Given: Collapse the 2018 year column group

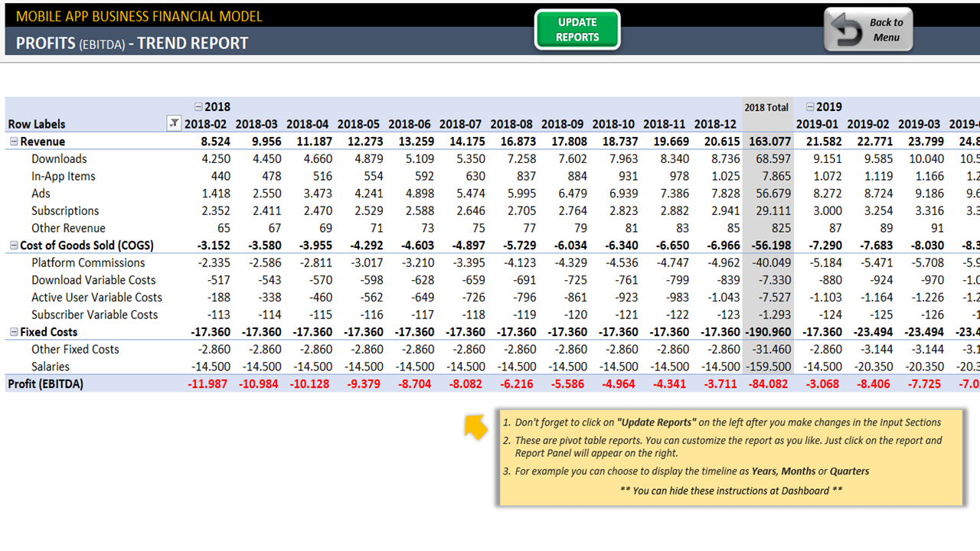Looking at the screenshot, I should [198, 107].
